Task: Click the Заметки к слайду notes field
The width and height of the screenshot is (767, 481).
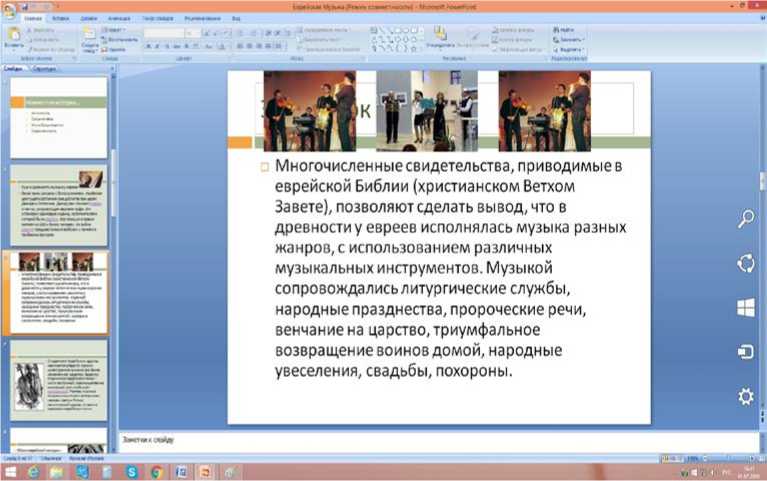Action: pos(438,441)
